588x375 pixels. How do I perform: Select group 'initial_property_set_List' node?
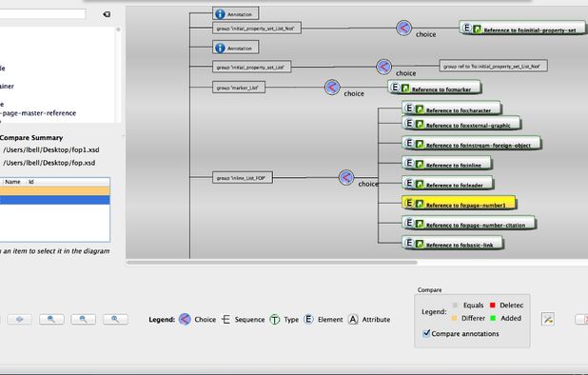coord(251,68)
